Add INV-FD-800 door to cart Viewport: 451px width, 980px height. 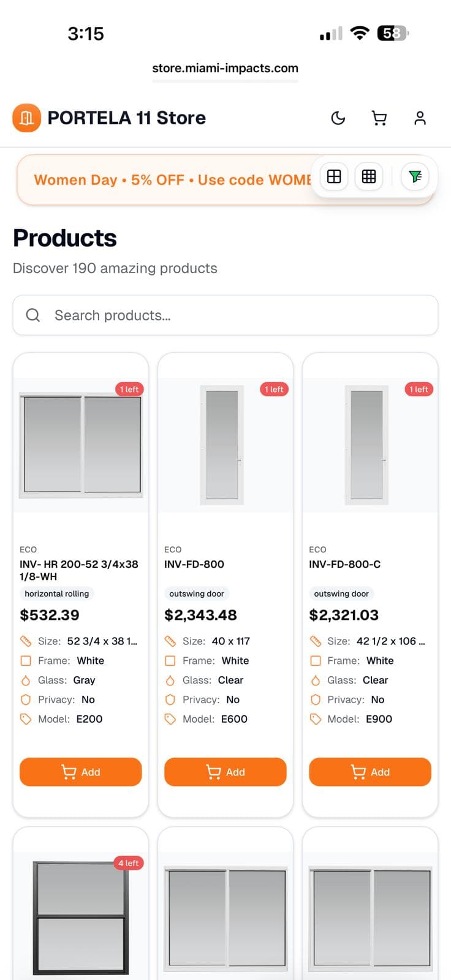225,772
